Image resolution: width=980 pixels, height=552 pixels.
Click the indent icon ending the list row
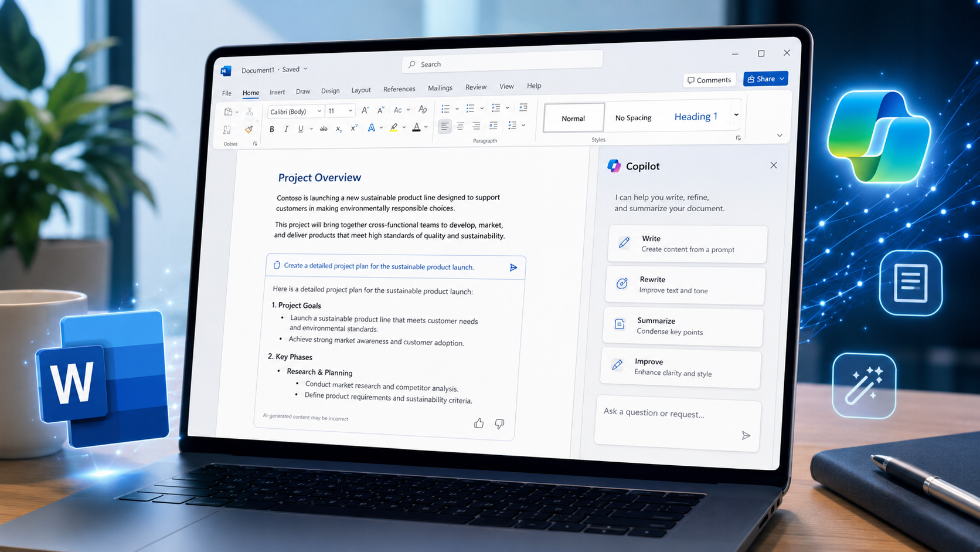point(523,107)
